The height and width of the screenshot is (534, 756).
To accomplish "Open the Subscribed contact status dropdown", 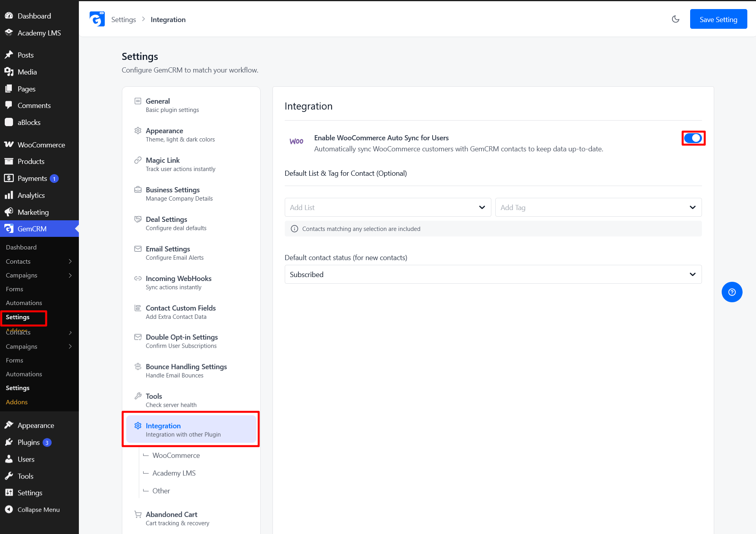I will pyautogui.click(x=493, y=274).
